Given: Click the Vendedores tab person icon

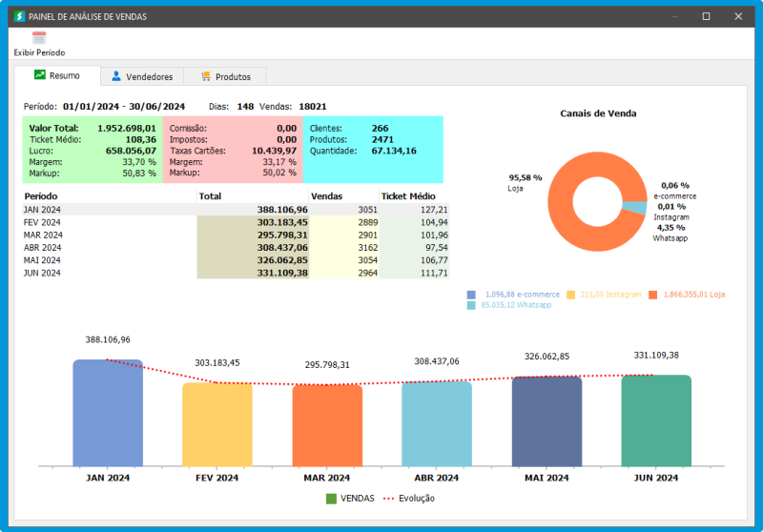Looking at the screenshot, I should 116,76.
